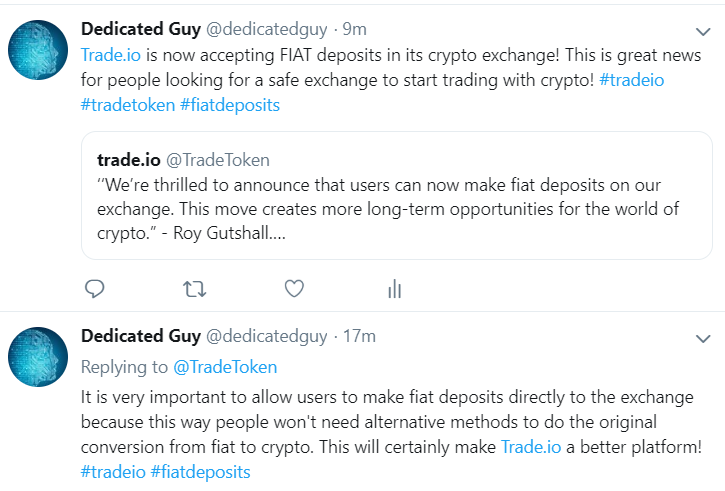The width and height of the screenshot is (725, 491).
Task: Open the #tradeio hashtag in first tweet
Action: [x=632, y=80]
